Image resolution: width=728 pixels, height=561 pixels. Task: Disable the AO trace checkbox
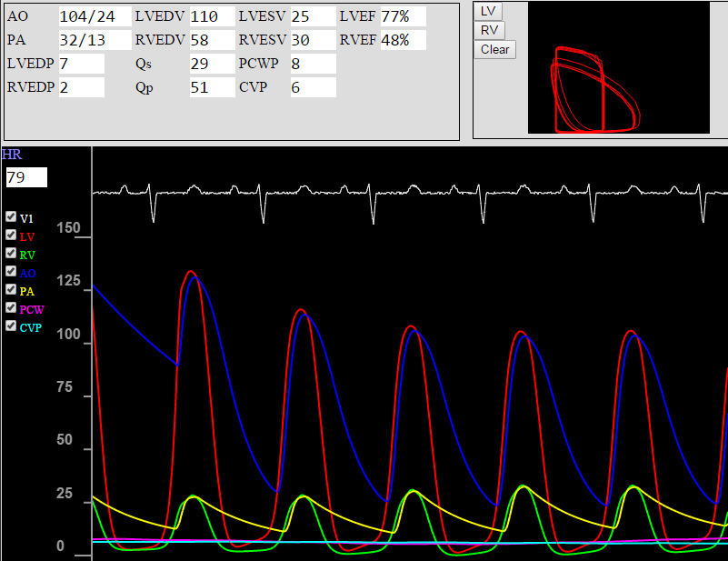[x=11, y=272]
